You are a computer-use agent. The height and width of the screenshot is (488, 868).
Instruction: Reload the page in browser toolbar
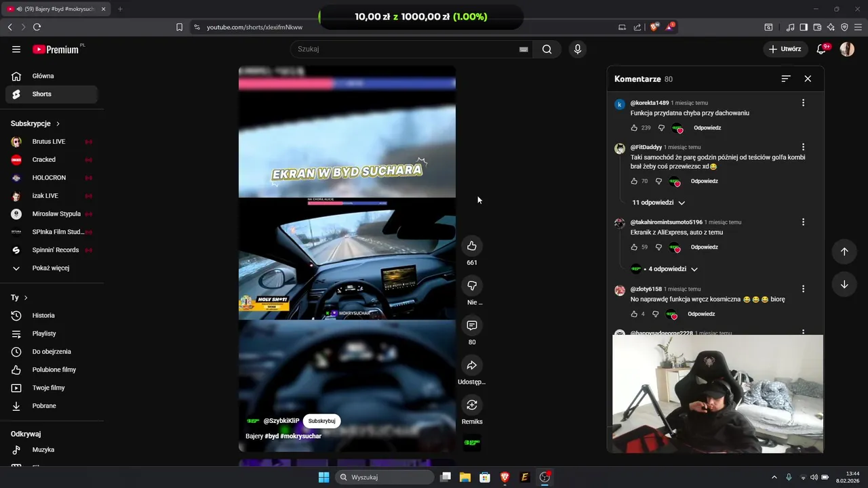37,27
